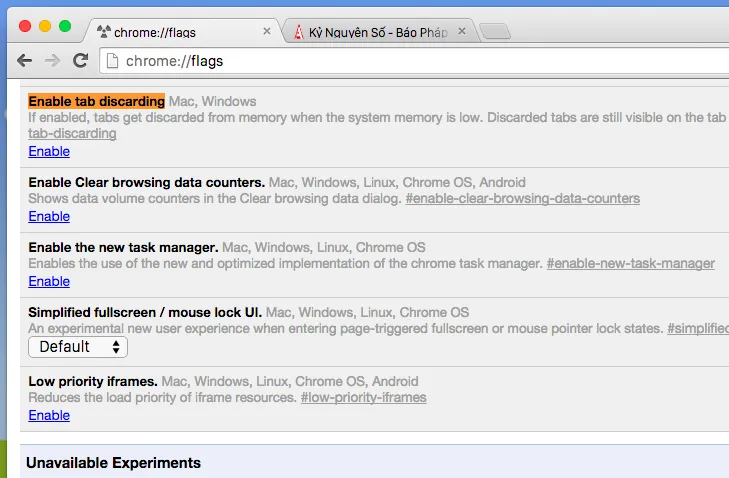
Task: Open the #simplified fullscreen anchor link
Action: pyautogui.click(x=698, y=329)
